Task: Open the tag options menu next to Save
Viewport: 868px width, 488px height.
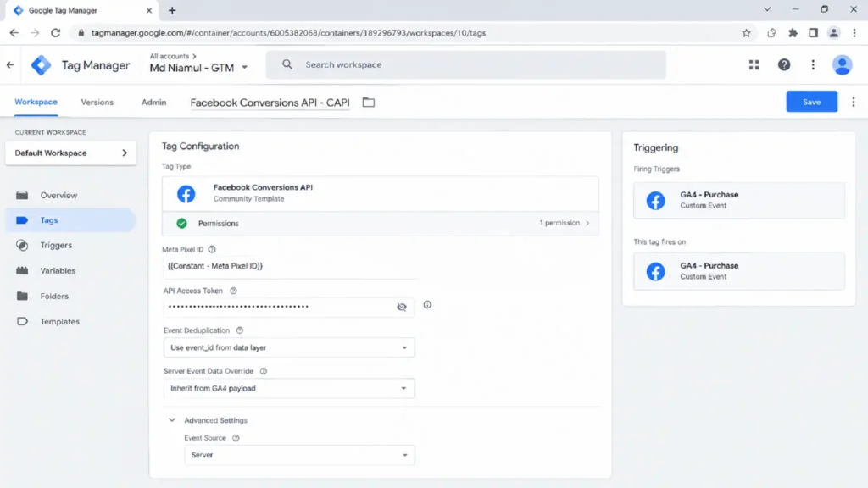Action: [x=853, y=102]
